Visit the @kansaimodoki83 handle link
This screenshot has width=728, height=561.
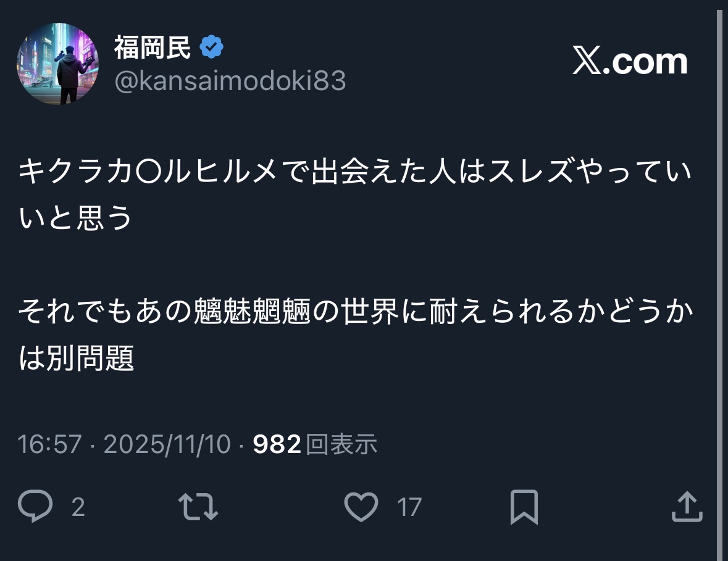[x=230, y=81]
